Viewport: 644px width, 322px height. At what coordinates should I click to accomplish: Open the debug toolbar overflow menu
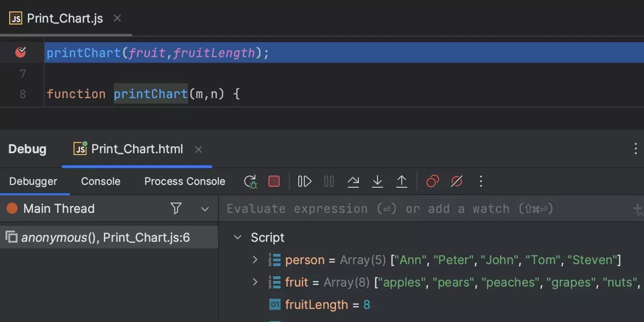pos(480,181)
